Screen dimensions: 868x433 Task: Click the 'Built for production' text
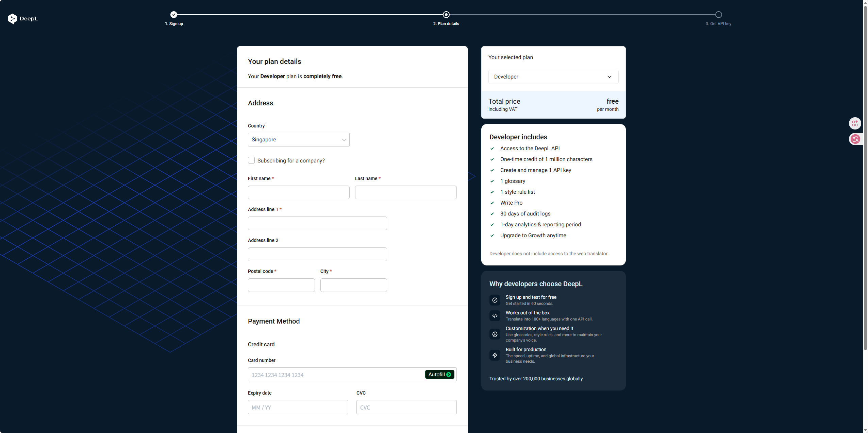pyautogui.click(x=526, y=349)
